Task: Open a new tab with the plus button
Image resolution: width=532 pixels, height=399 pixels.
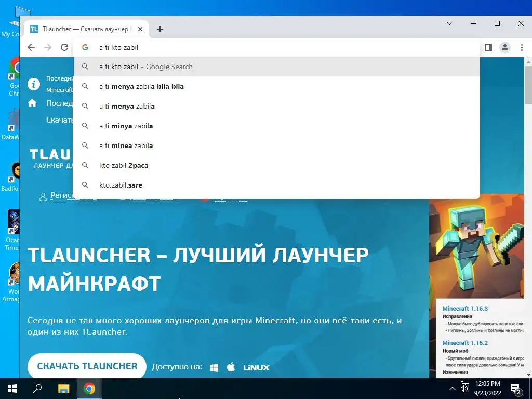Action: 160,29
